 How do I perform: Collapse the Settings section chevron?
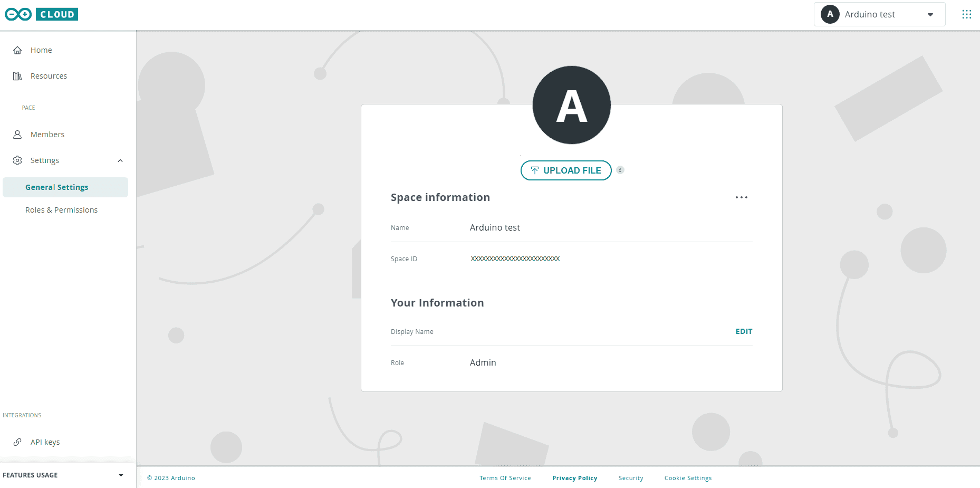[120, 160]
